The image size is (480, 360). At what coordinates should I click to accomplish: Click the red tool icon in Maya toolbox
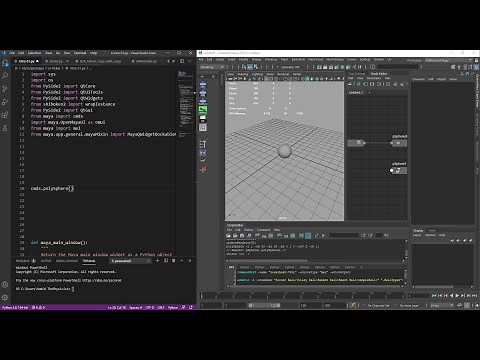pos(203,170)
